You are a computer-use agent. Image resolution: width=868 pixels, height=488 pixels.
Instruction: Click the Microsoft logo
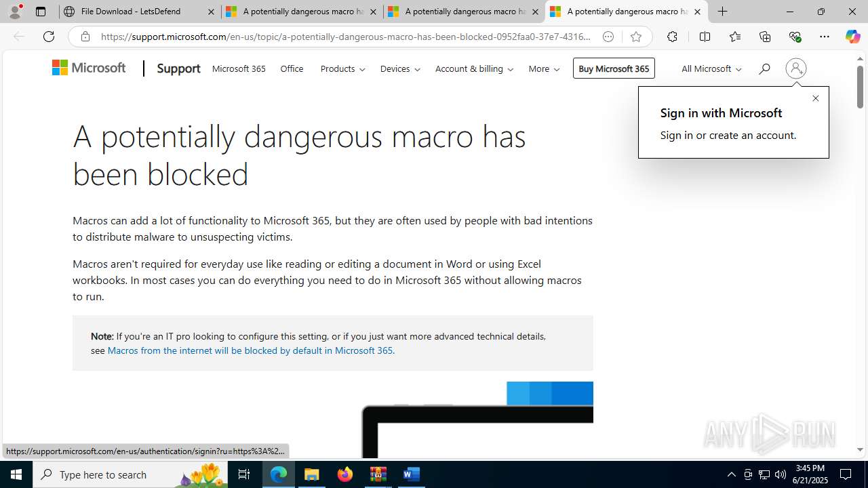(x=89, y=68)
